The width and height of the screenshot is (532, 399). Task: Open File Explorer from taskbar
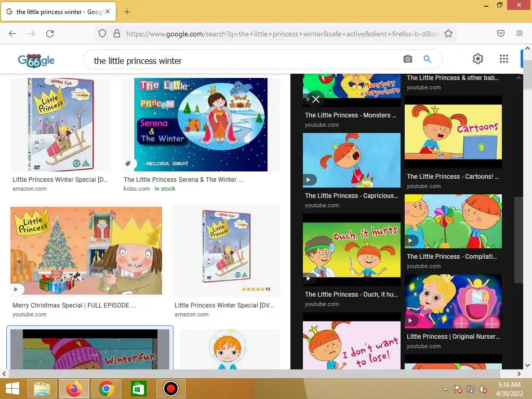coord(42,389)
